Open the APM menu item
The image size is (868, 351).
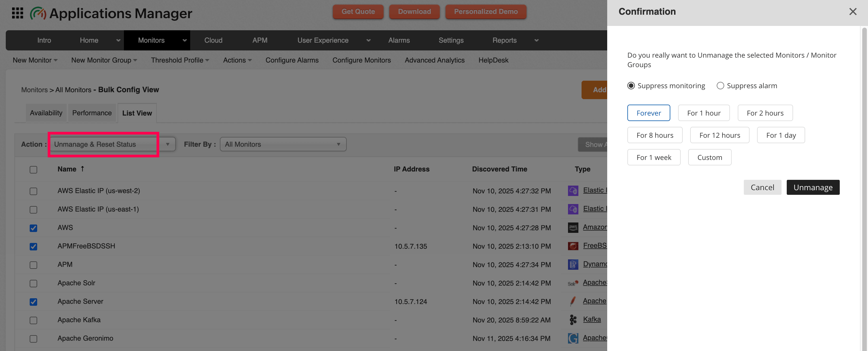point(260,40)
